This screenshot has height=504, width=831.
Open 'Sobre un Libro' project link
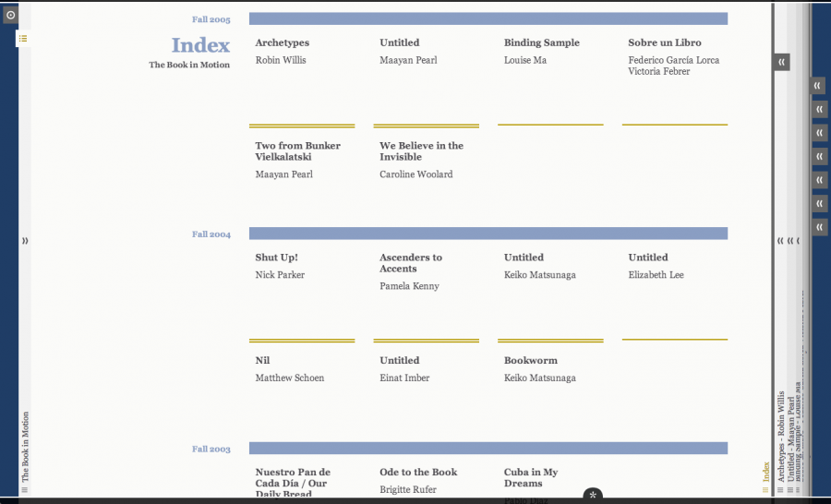click(x=664, y=42)
